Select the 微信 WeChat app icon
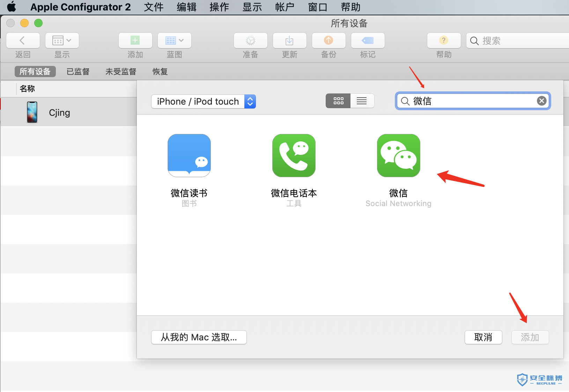 click(x=399, y=156)
